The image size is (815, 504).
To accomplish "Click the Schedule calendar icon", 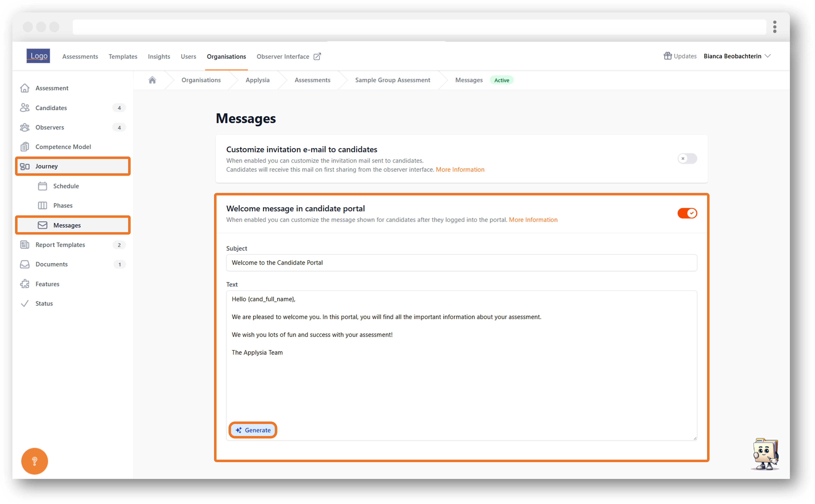I will click(x=42, y=186).
